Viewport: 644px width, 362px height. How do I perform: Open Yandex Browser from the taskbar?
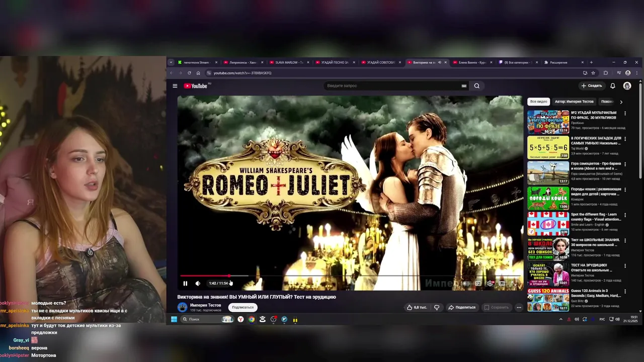coord(240,319)
